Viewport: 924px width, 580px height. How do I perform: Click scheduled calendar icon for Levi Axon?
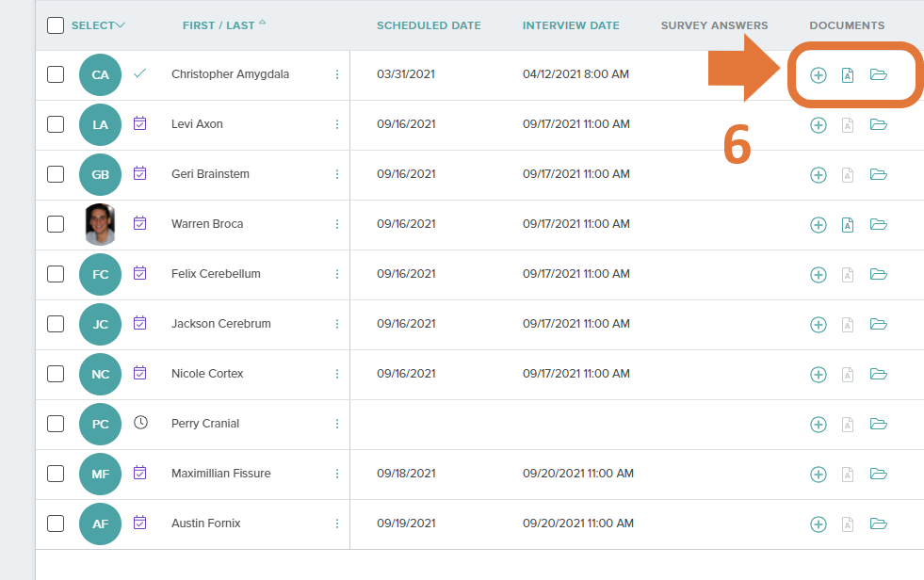click(139, 123)
